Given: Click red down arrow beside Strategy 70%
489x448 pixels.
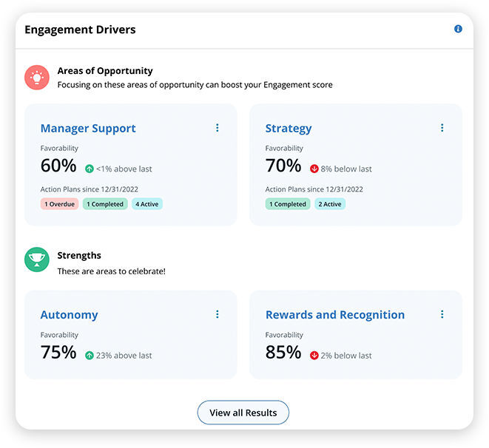Looking at the screenshot, I should [314, 169].
